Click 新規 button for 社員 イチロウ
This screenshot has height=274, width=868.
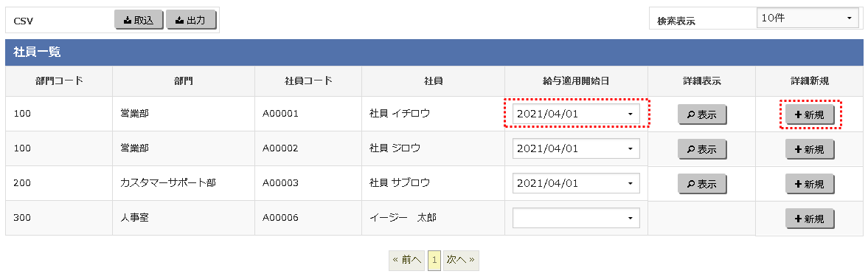pyautogui.click(x=809, y=114)
